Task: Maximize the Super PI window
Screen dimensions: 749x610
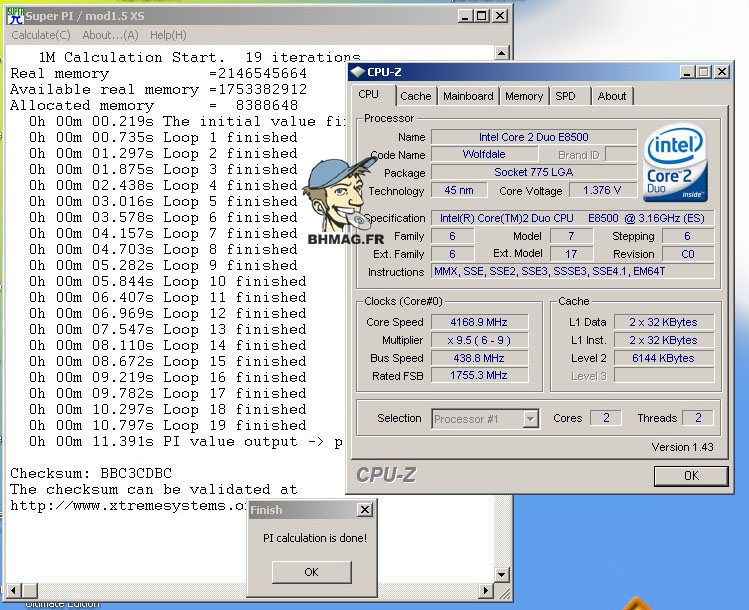Action: coord(482,16)
